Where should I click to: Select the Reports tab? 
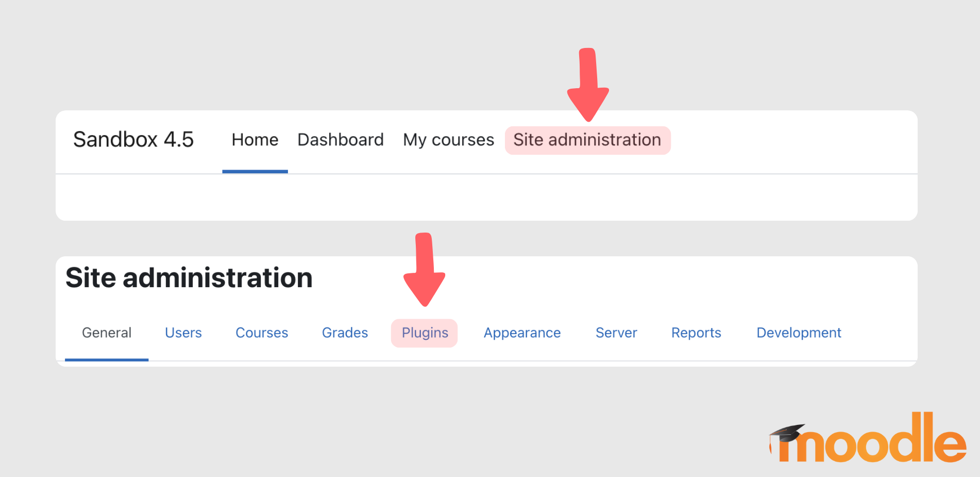[696, 333]
